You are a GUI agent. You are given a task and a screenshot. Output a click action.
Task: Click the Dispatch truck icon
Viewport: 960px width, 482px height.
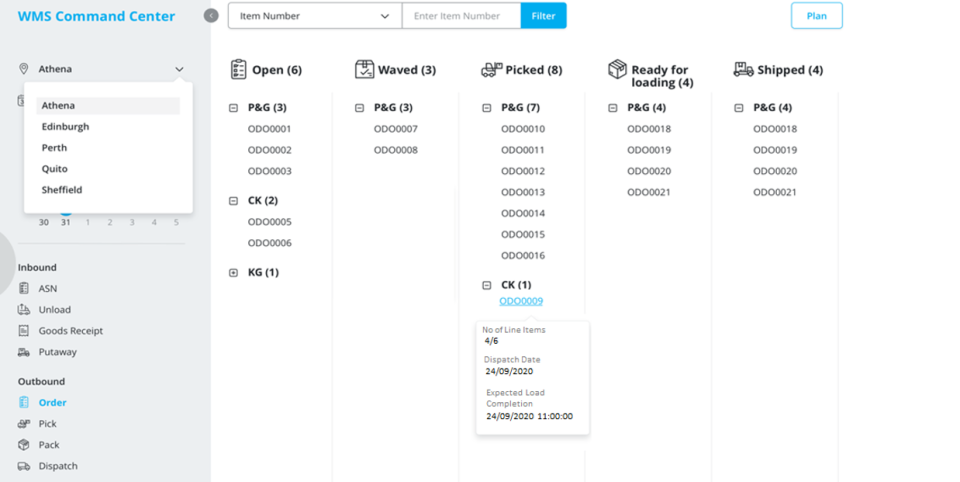[24, 466]
